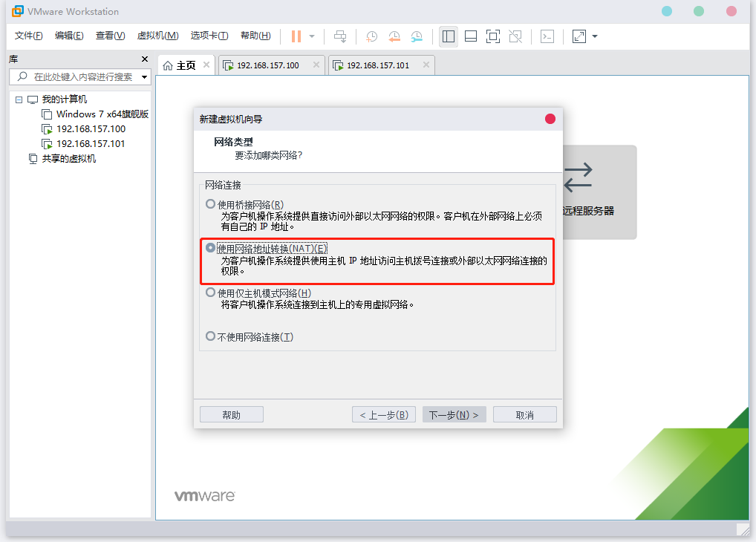
Task: Select 不使用网络连接(T) radio option
Action: click(x=210, y=336)
